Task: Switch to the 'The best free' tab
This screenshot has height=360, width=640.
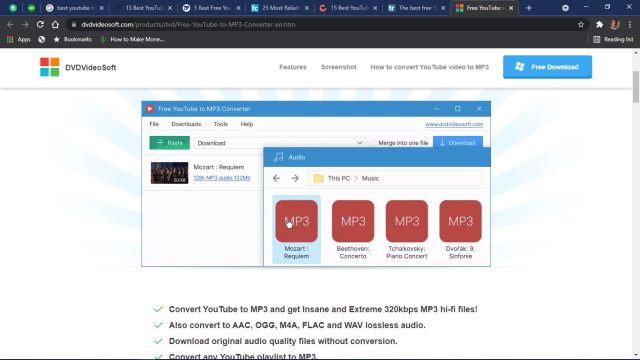Action: click(x=416, y=8)
